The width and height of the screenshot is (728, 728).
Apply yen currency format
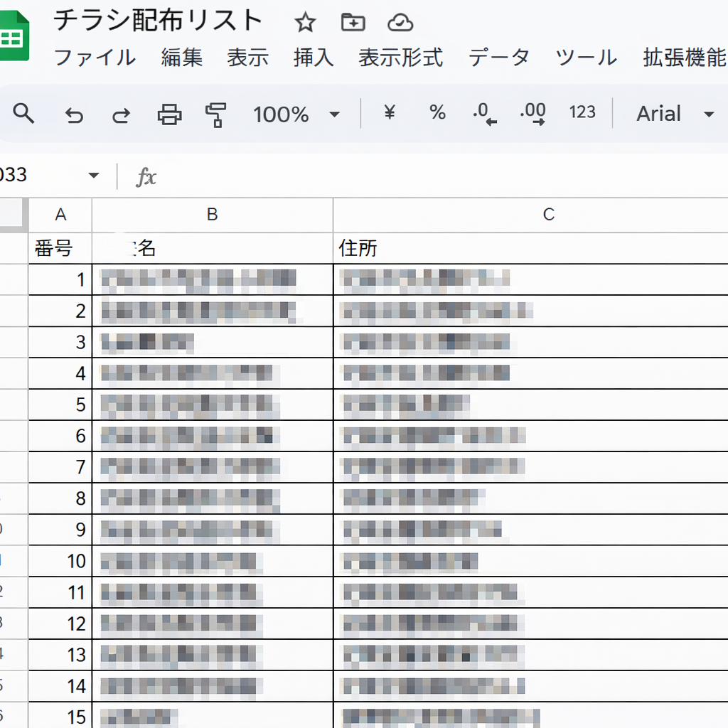click(389, 112)
